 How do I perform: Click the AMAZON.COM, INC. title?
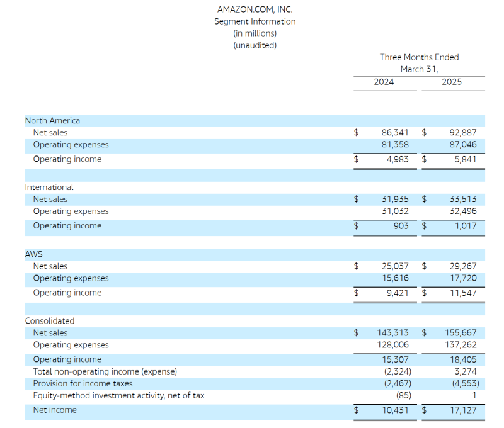pos(255,9)
